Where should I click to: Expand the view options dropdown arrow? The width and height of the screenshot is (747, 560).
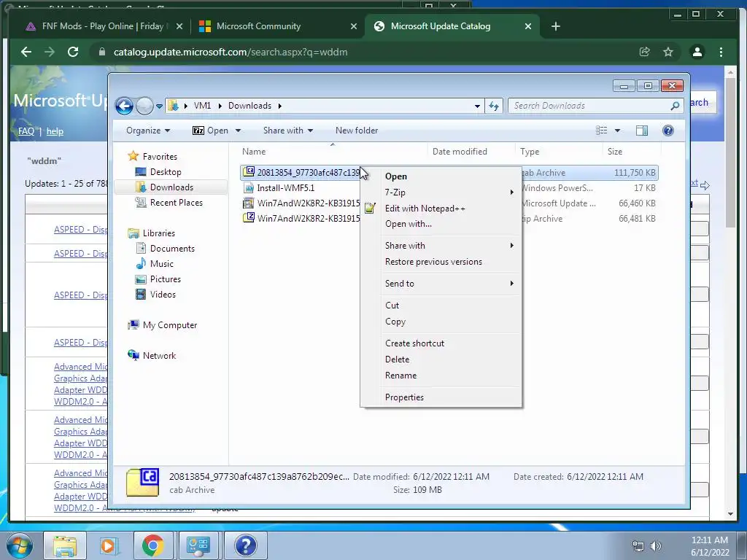(617, 131)
